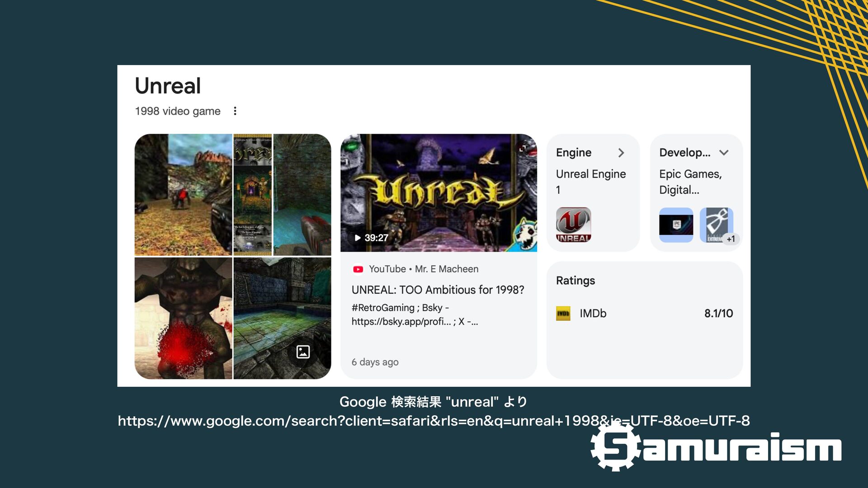
Task: Click the "Unreal" panel title
Action: [168, 86]
